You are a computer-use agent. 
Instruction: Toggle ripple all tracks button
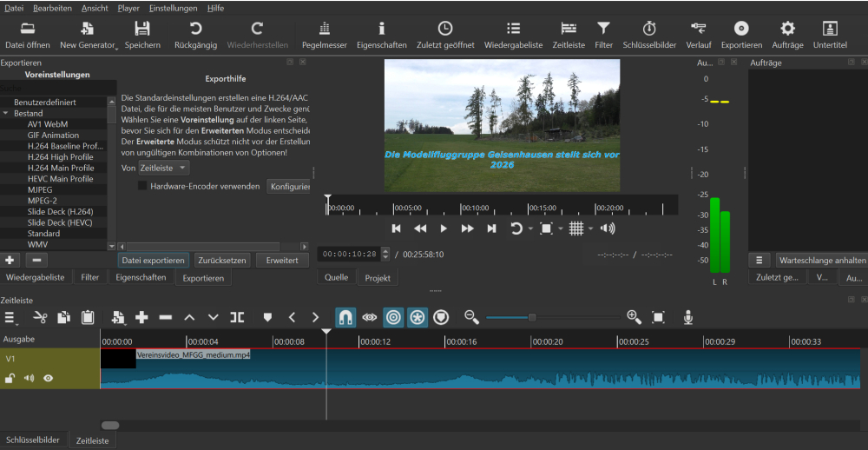[x=418, y=317]
